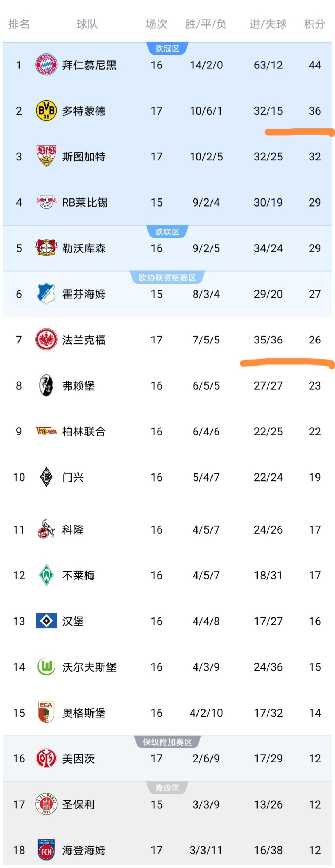Select the VfB Stuttgart crest

coord(46,156)
